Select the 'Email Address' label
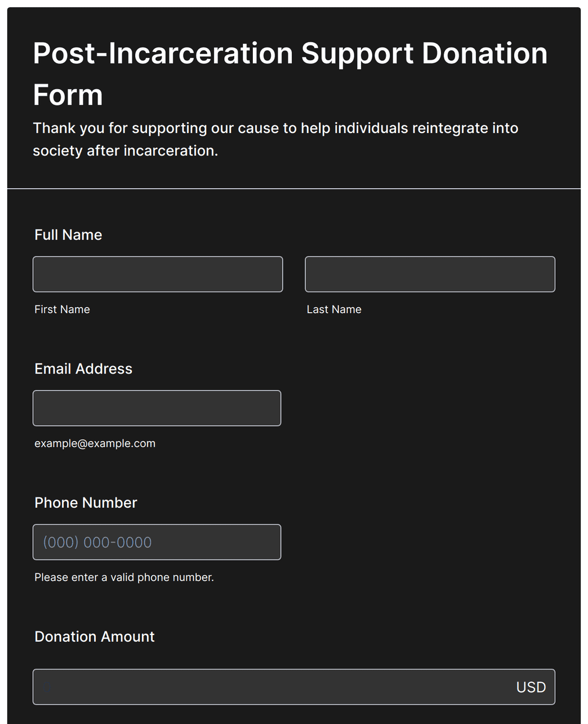 [x=83, y=369]
